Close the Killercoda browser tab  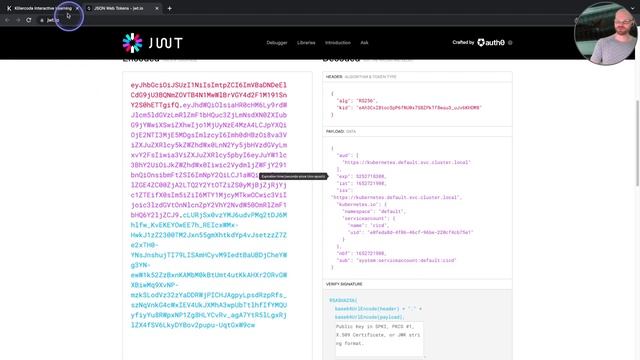77,8
